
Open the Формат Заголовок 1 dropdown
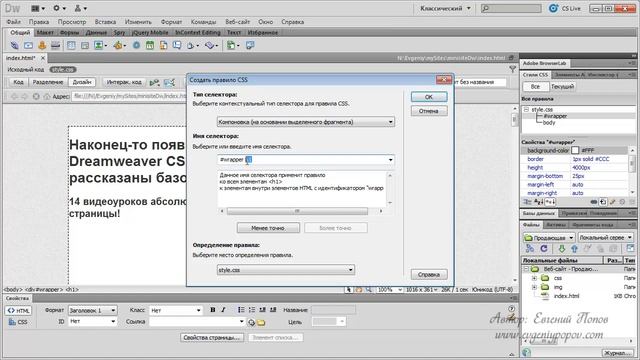[x=92, y=310]
